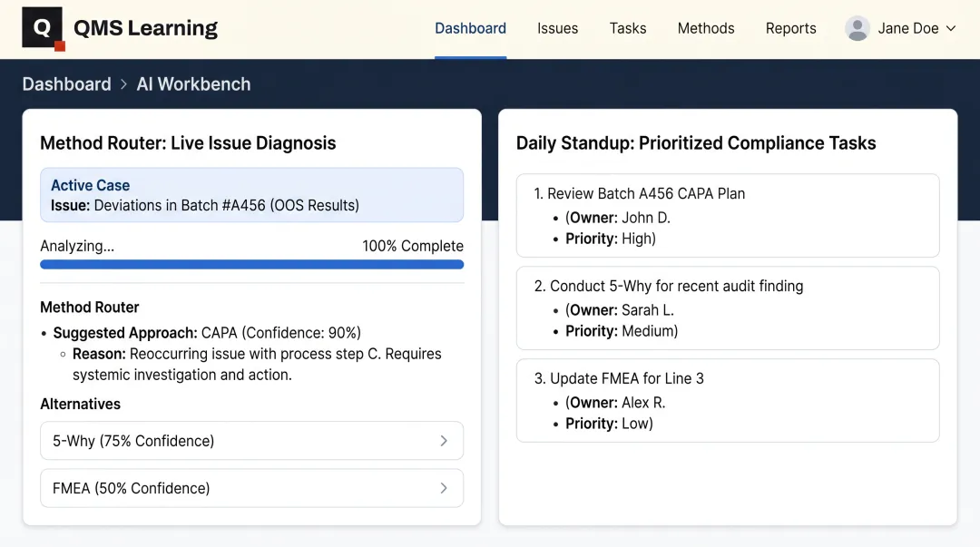Open the Dashboard tab
This screenshot has height=547, width=980.
tap(471, 28)
